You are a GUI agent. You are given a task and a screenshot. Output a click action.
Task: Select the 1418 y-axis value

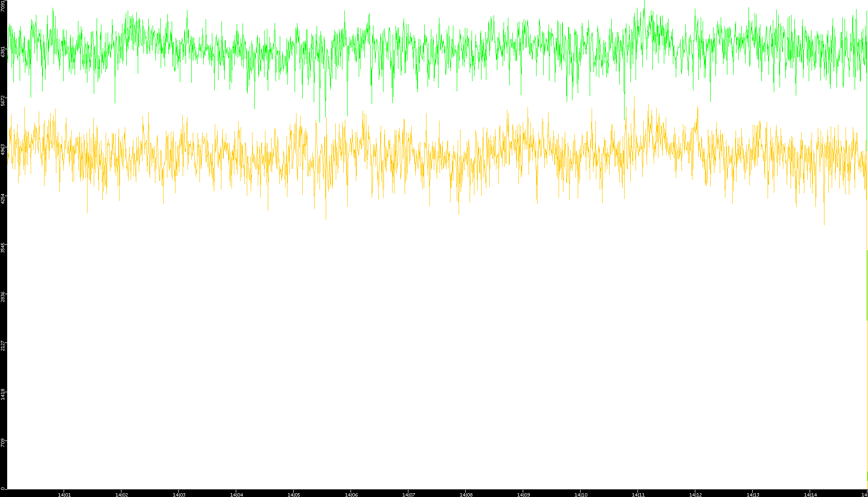pos(3,394)
